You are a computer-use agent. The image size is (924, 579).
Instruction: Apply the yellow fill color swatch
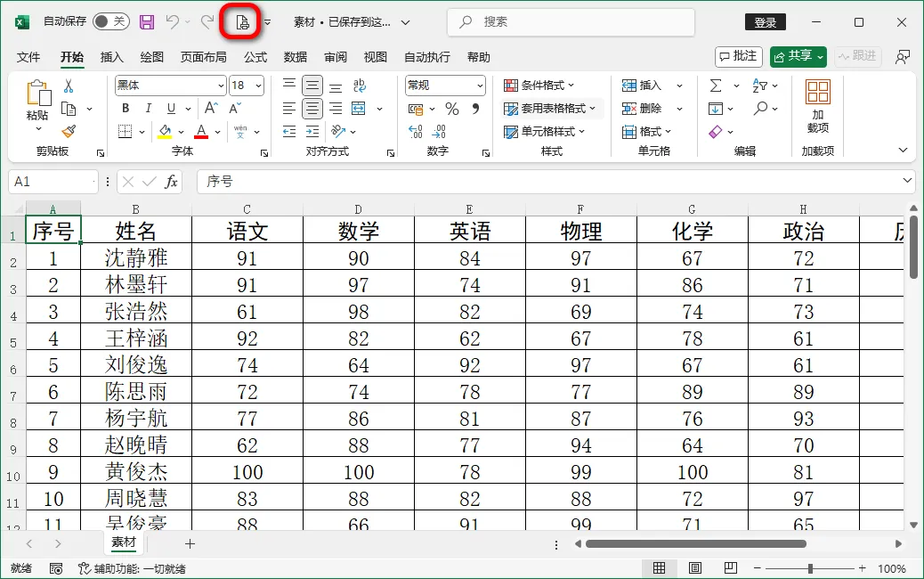coord(165,132)
